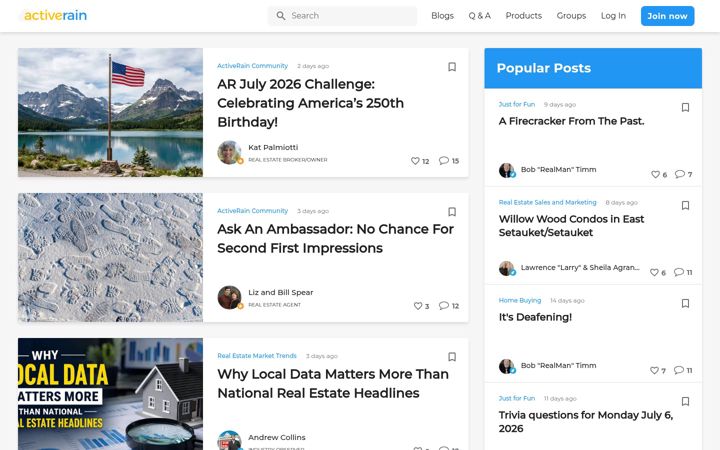Bookmark the AR July 2026 Challenge post
This screenshot has height=450, width=720.
coord(452,67)
